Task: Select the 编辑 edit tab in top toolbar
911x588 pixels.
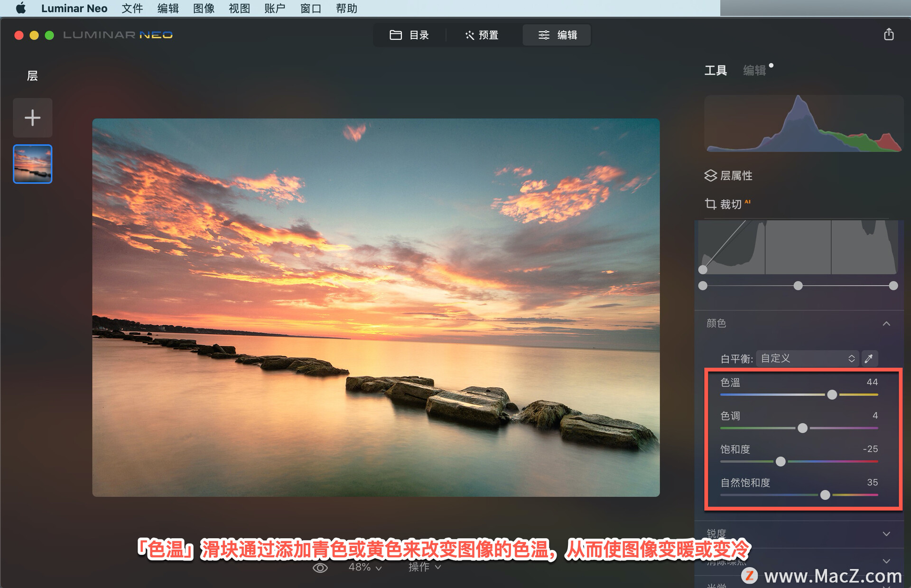Action: tap(557, 35)
